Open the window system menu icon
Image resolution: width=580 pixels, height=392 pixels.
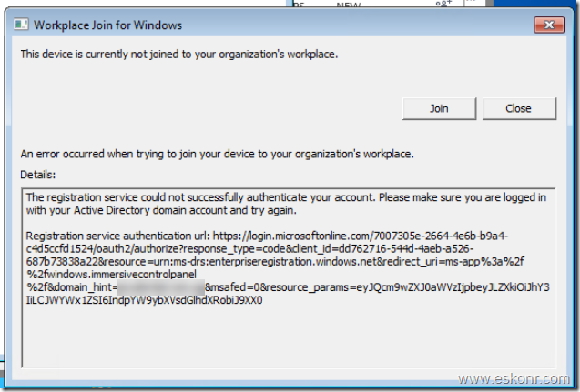click(x=21, y=25)
